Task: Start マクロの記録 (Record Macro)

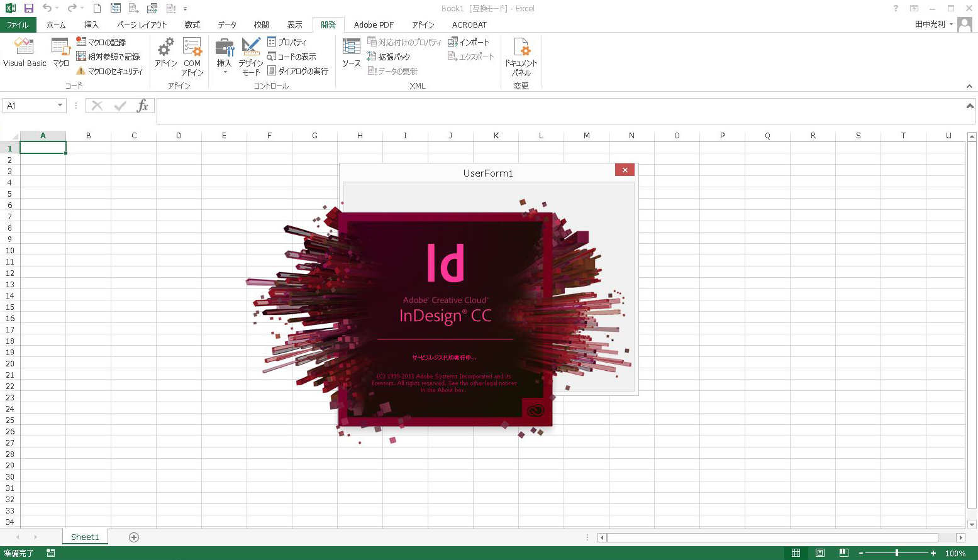Action: [x=101, y=42]
